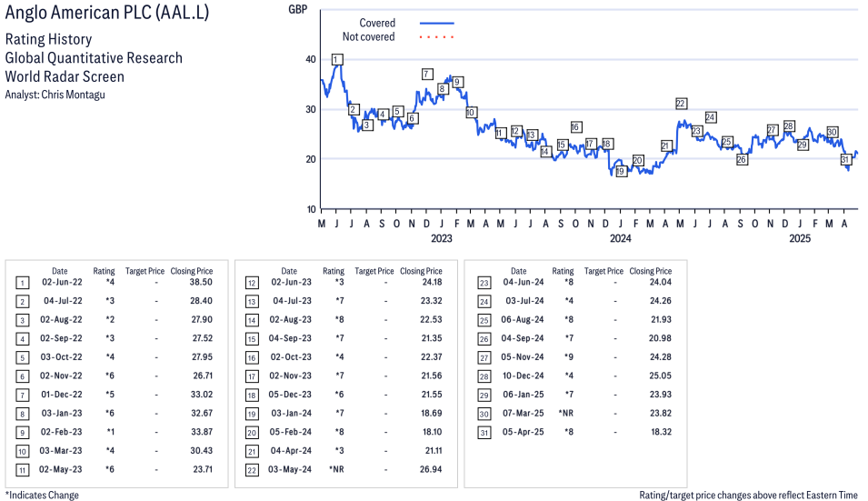Click the closing price 33.87

click(202, 432)
